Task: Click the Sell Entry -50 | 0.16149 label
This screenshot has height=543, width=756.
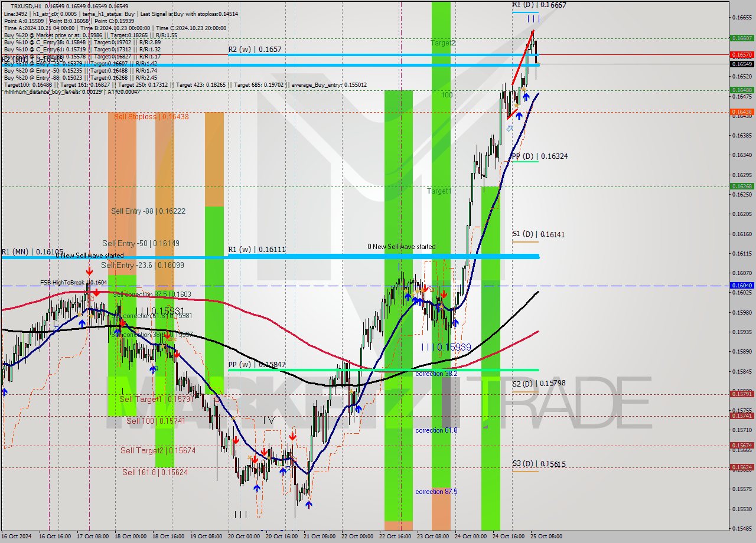Action: pos(141,243)
